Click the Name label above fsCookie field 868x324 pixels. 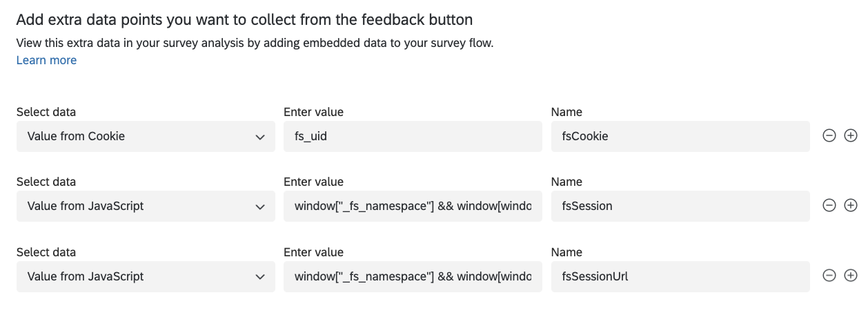pos(567,112)
